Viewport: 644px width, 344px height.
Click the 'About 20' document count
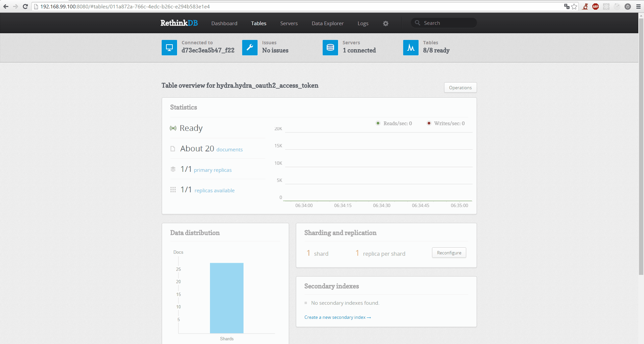tap(197, 149)
